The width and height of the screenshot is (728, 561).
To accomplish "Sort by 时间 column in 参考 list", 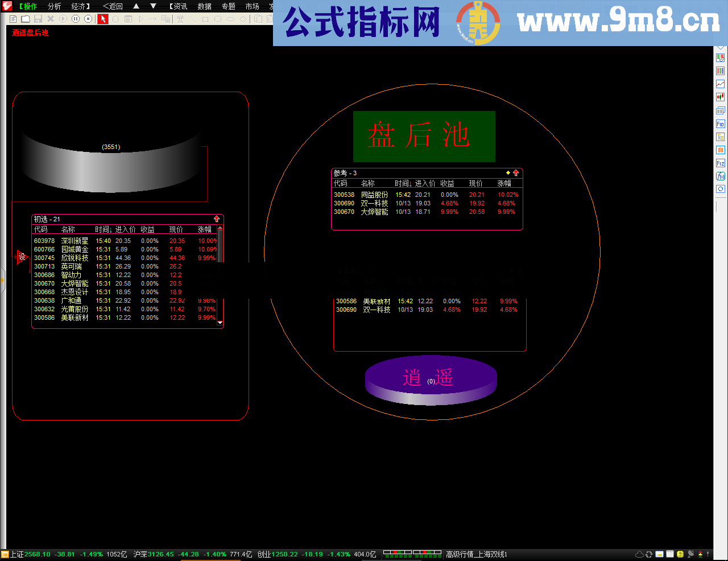I will pos(402,183).
